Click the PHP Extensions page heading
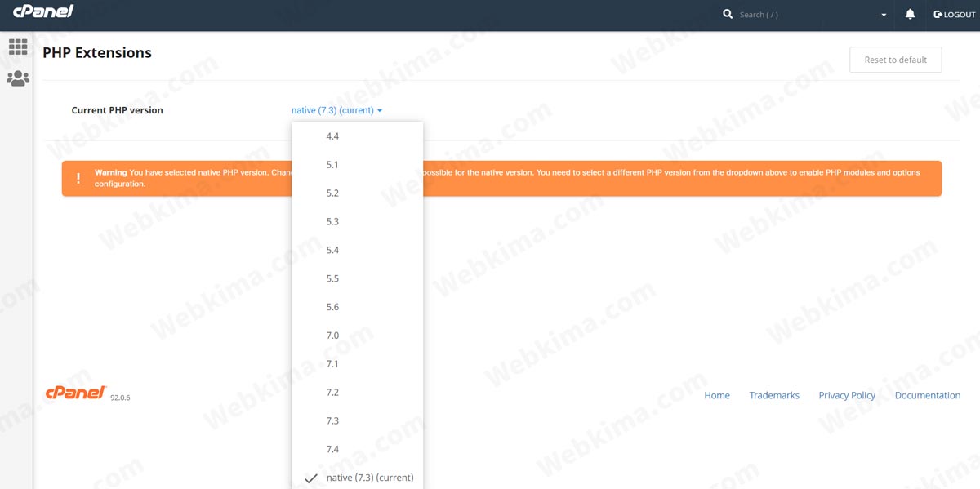 tap(97, 52)
